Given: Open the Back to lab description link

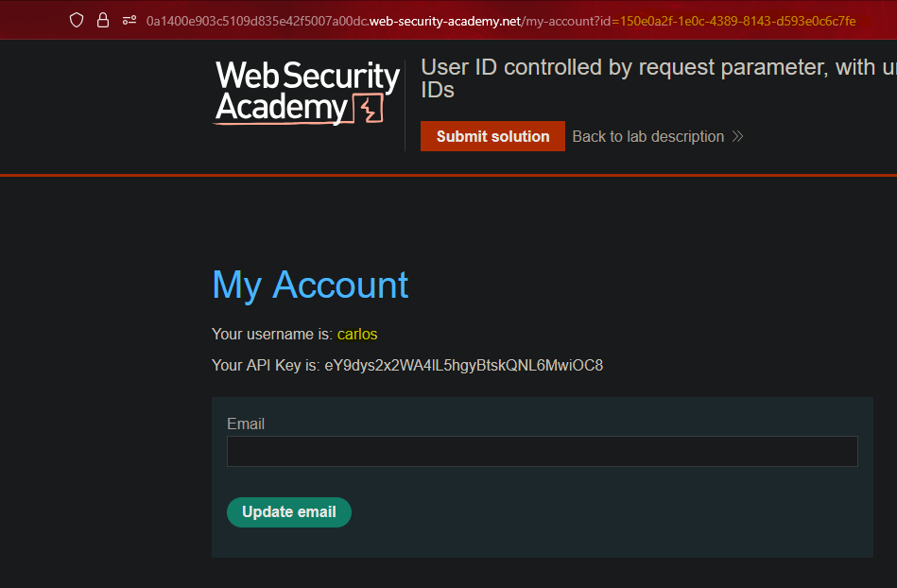Looking at the screenshot, I should 648,136.
